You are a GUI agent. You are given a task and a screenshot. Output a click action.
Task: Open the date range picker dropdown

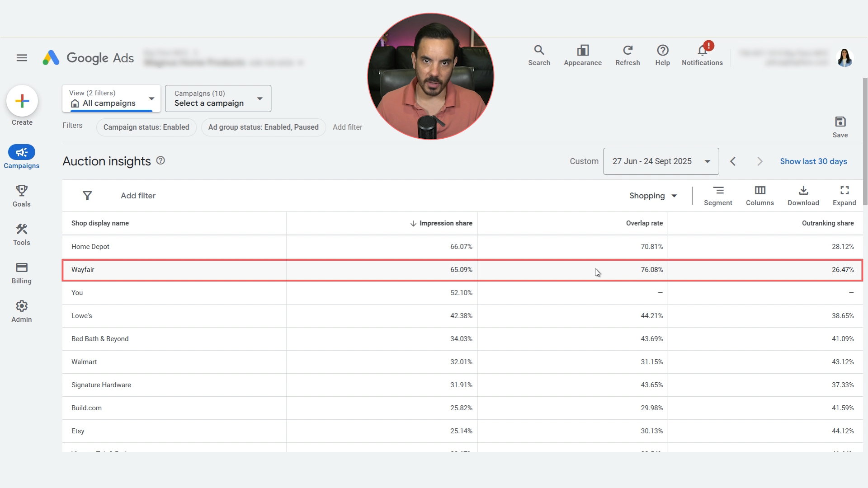click(660, 161)
